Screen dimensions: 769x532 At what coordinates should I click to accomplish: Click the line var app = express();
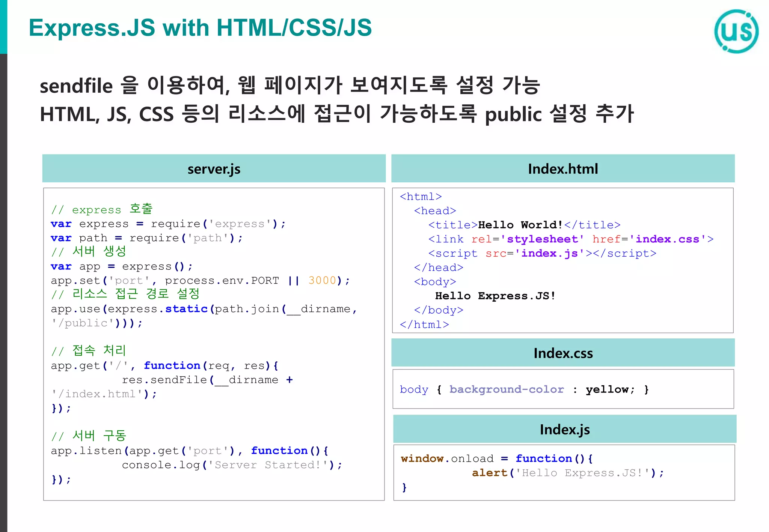pos(122,266)
